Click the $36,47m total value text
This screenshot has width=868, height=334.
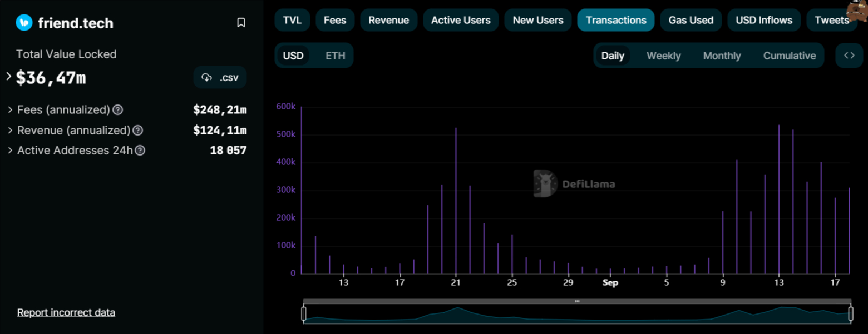point(51,78)
